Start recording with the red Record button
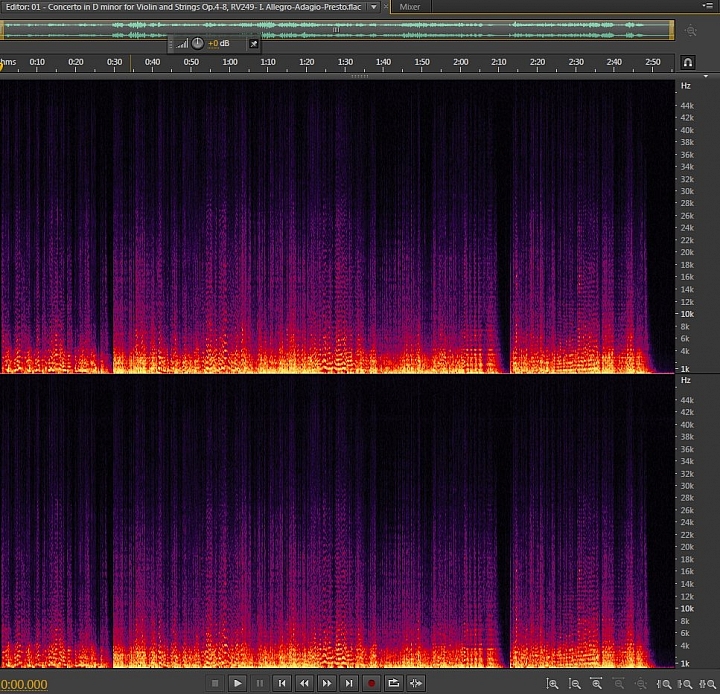Screen dimensions: 720x694 pos(371,683)
